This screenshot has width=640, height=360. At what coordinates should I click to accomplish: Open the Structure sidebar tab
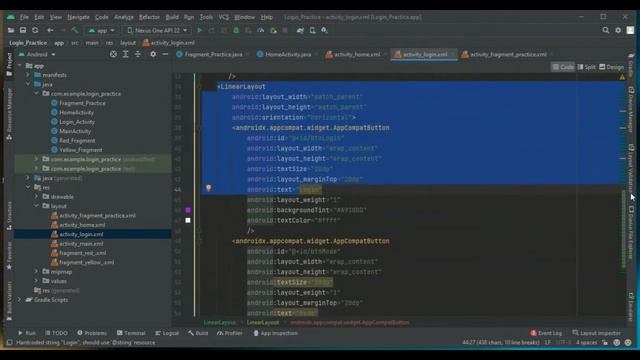click(9, 216)
